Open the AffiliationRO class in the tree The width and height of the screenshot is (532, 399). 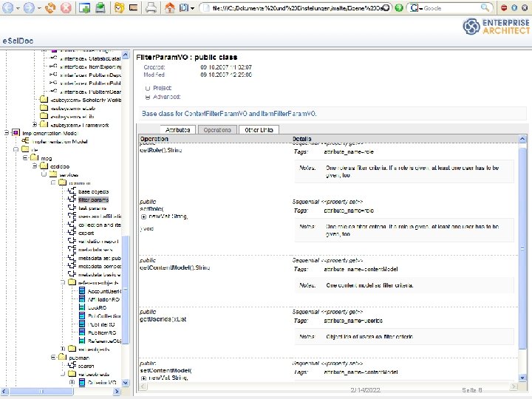(x=103, y=299)
